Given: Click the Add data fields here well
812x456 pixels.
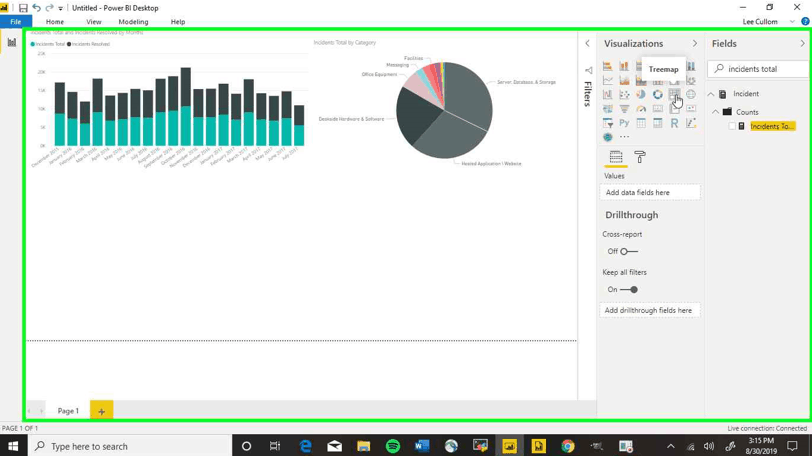Looking at the screenshot, I should pyautogui.click(x=650, y=192).
